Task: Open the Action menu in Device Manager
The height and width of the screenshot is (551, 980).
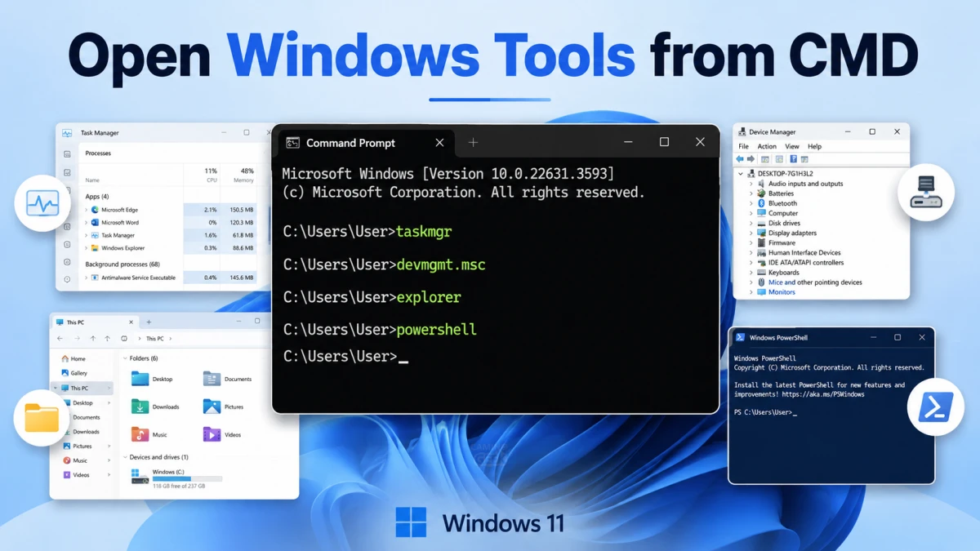Action: 767,147
